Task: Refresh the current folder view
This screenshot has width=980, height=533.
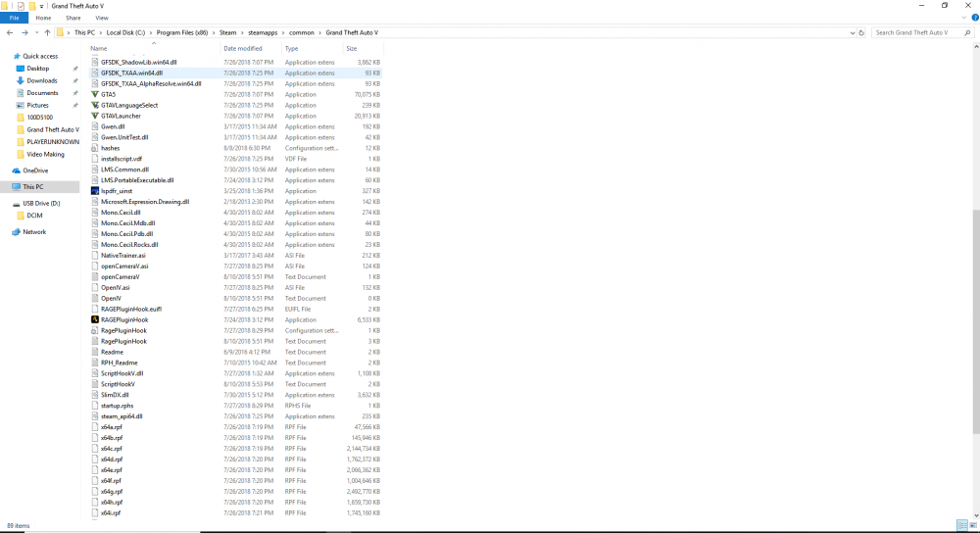Action: 861,32
